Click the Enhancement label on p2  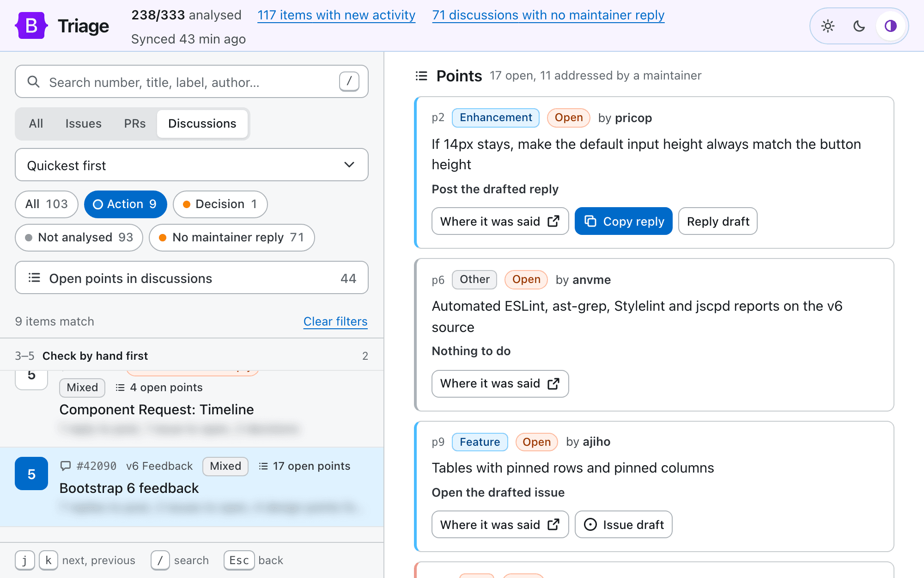coord(496,117)
